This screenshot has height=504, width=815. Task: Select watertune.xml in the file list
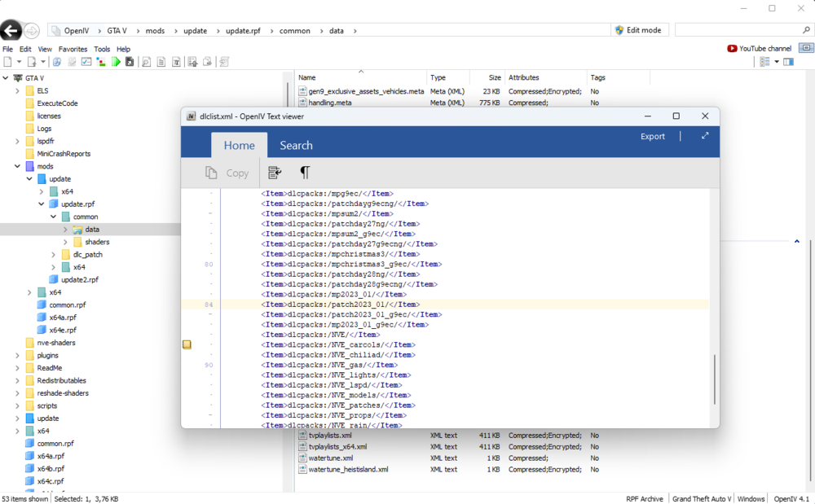click(331, 458)
